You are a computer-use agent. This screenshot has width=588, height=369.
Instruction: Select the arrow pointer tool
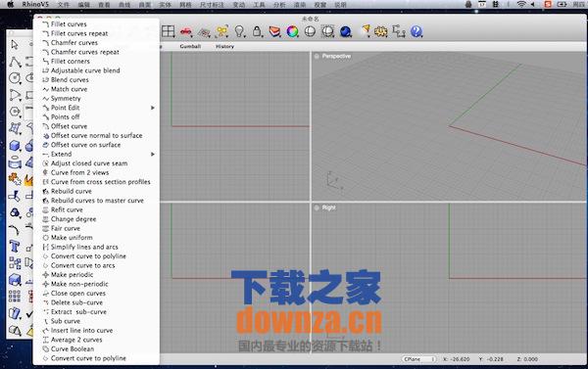(15, 45)
